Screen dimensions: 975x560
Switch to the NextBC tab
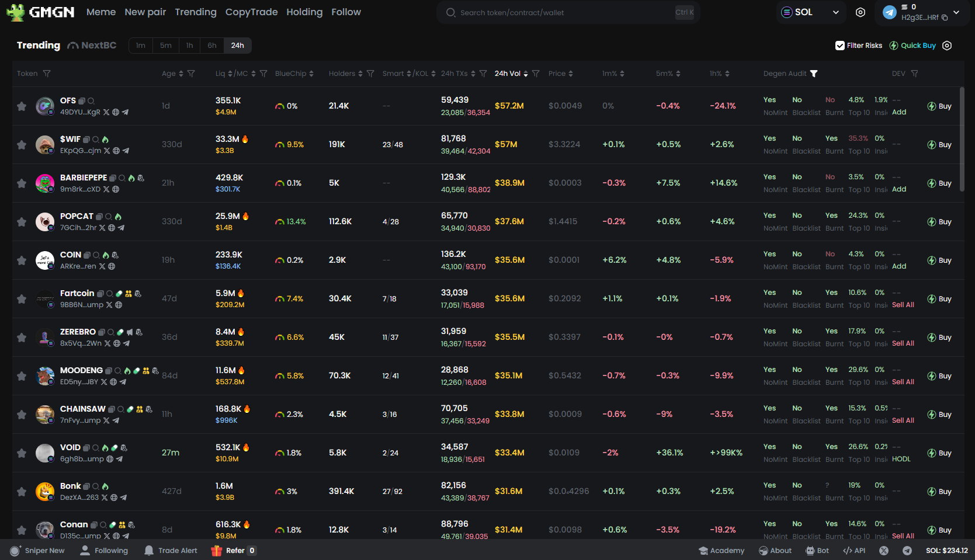coord(92,46)
